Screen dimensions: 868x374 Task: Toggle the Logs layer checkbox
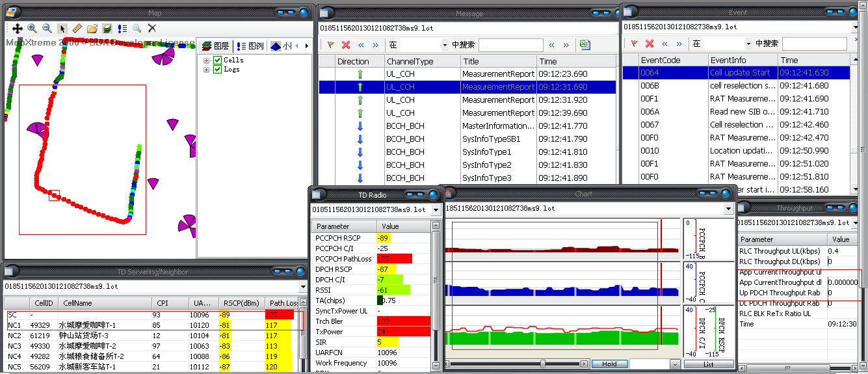pos(218,70)
